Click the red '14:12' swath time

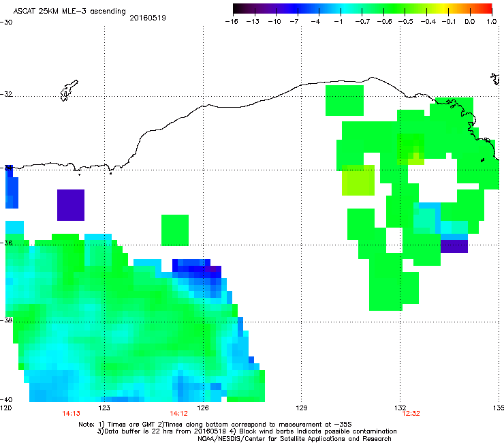click(178, 414)
